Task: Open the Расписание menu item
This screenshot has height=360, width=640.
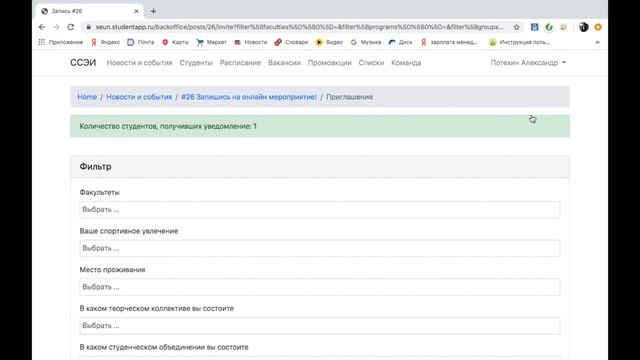Action: [240, 62]
